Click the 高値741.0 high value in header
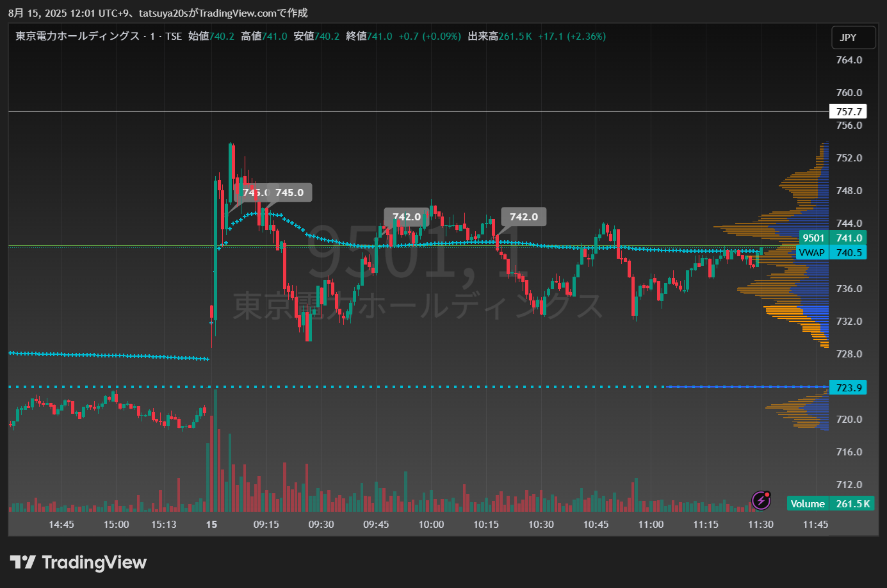 coord(264,37)
